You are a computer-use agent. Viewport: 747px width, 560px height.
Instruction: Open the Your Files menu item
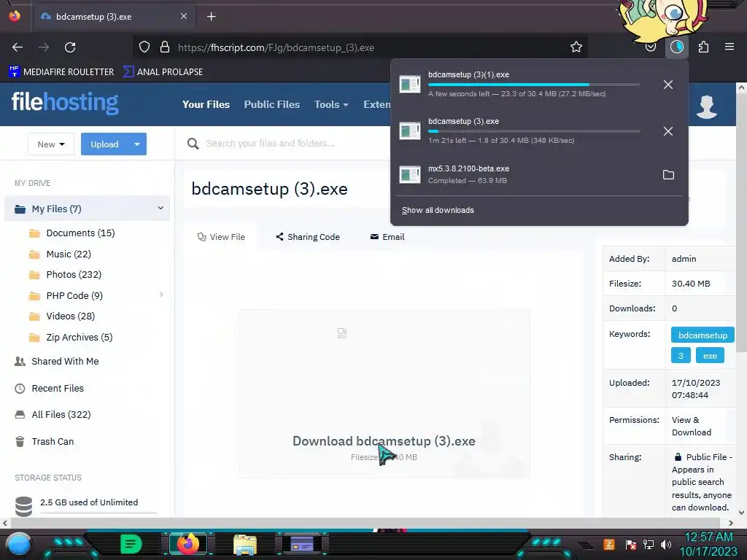[x=206, y=104]
